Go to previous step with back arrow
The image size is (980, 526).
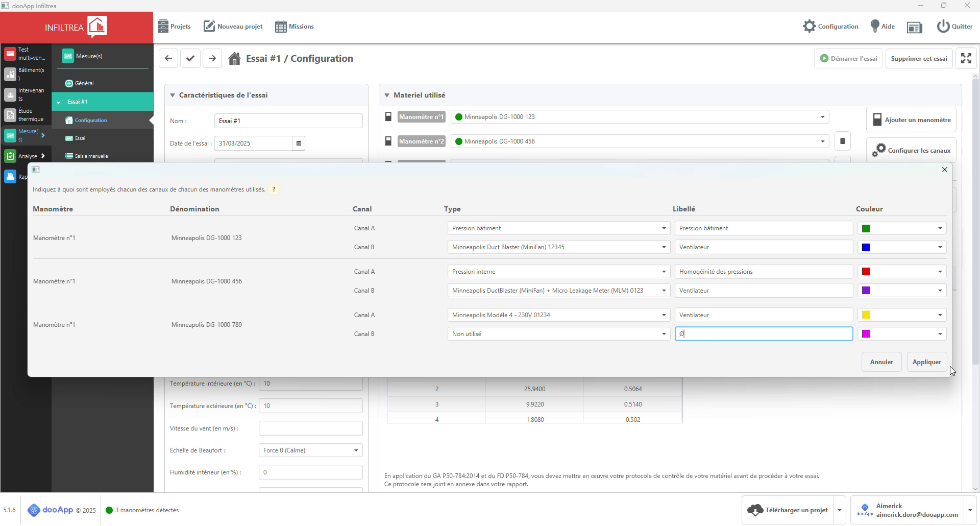click(x=168, y=59)
